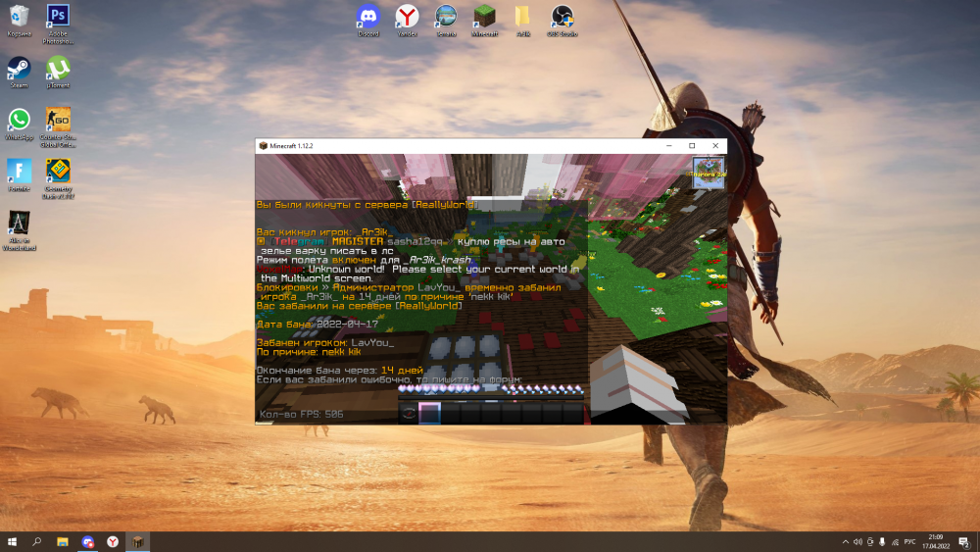
Task: Click the Fortnite desktop shortcut
Action: pos(19,176)
